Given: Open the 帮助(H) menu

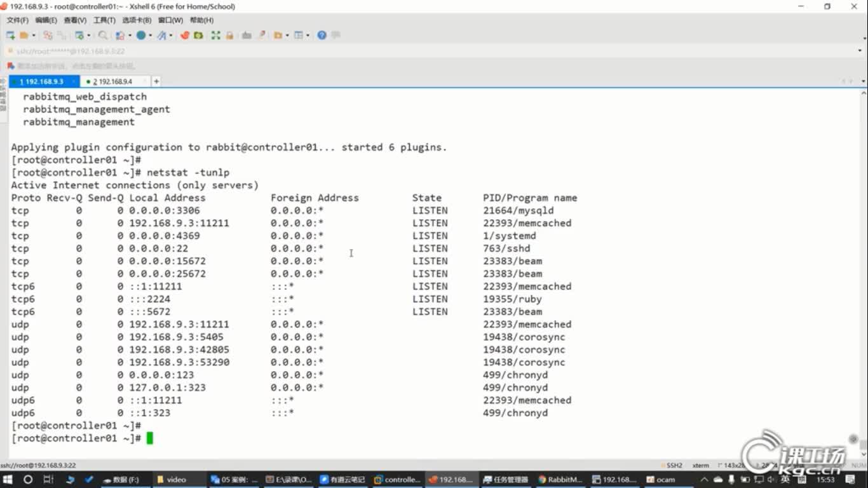Looking at the screenshot, I should point(201,20).
